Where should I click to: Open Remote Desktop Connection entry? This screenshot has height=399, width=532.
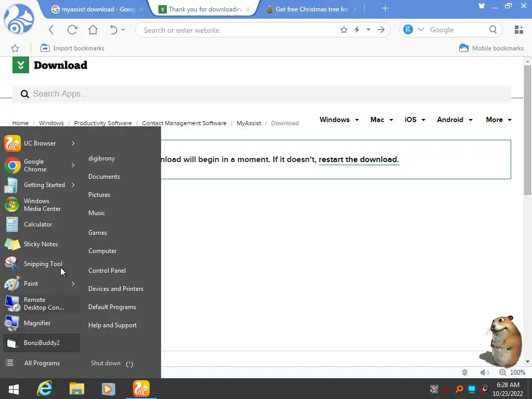42,303
